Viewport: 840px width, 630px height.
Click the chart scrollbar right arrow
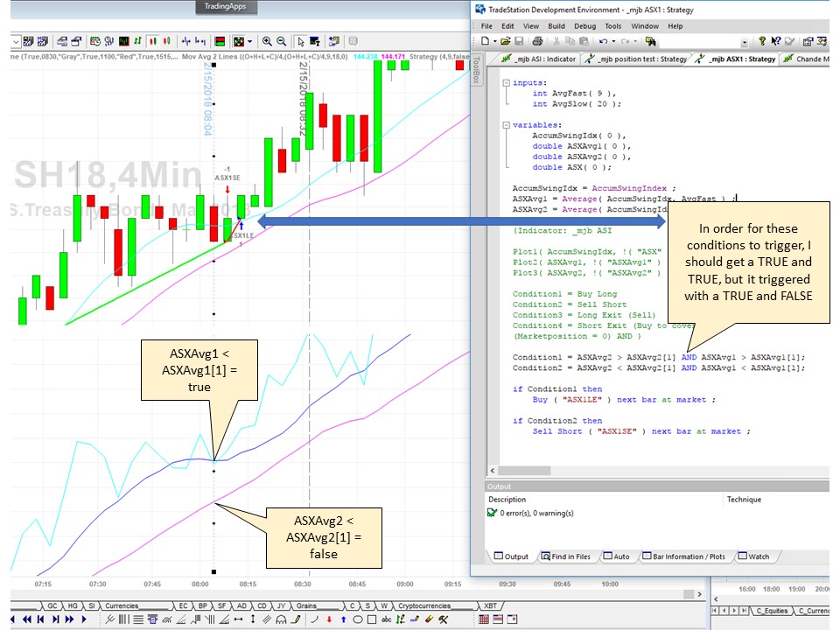click(x=698, y=594)
